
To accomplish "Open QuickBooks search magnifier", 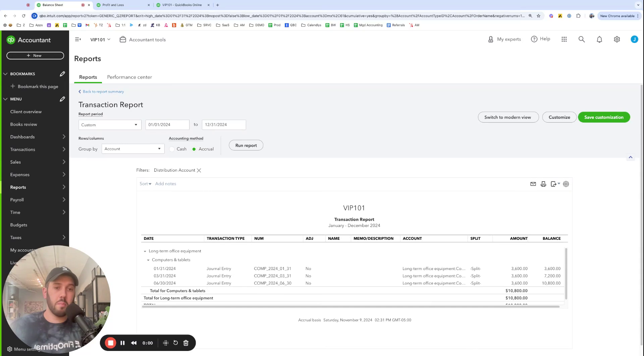I will click(x=582, y=39).
